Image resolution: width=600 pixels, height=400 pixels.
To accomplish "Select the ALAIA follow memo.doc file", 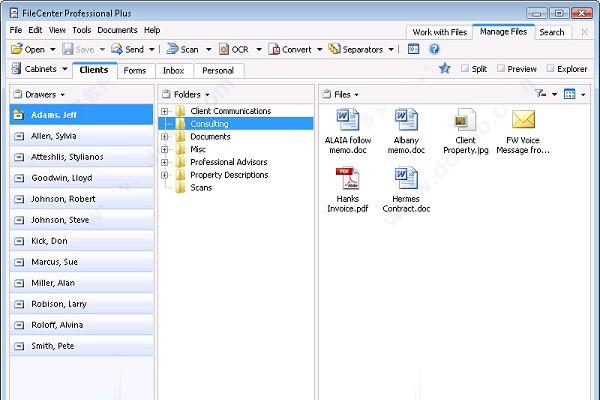I will (x=348, y=131).
